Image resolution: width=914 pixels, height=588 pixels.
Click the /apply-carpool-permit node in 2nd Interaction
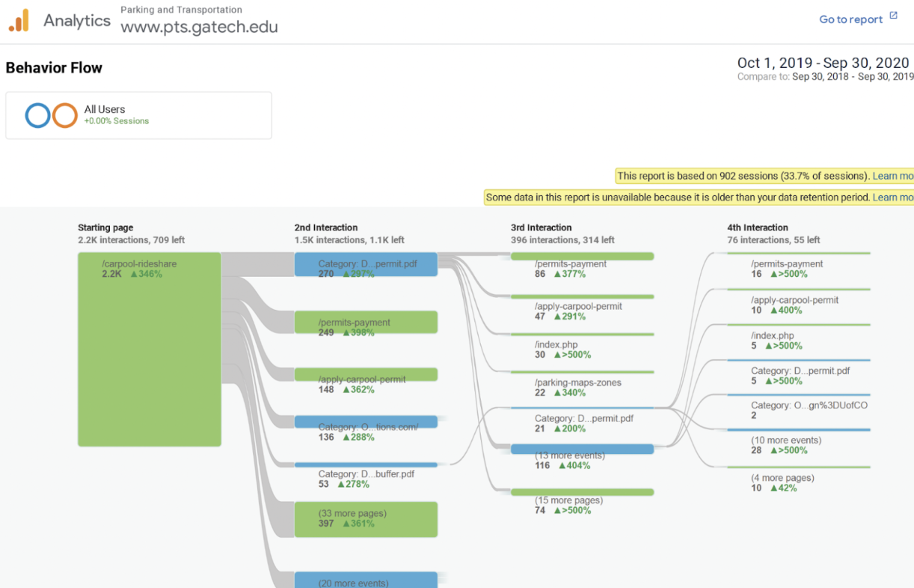click(366, 375)
